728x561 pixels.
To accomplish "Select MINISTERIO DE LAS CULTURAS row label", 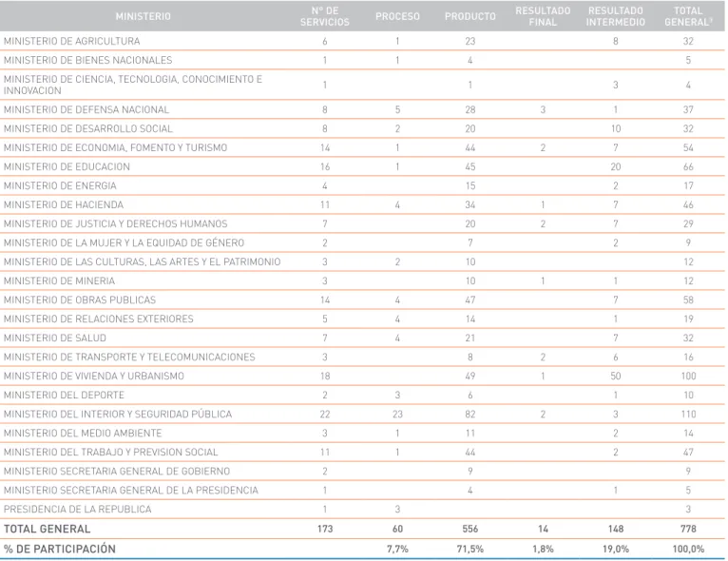I will point(142,261).
